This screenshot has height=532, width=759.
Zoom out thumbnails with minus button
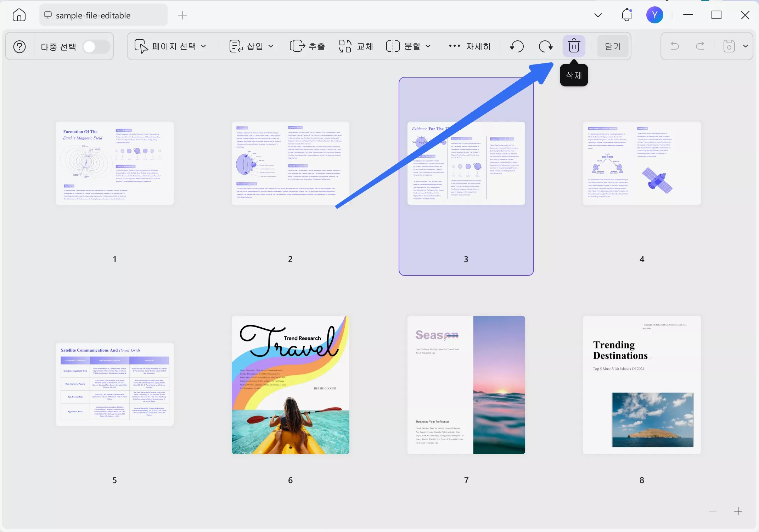pos(713,511)
